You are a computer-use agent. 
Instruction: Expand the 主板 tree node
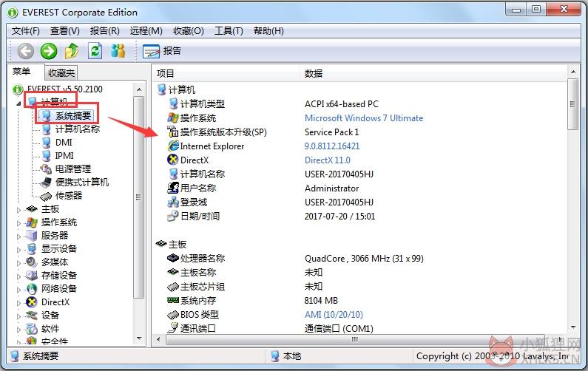(x=18, y=210)
